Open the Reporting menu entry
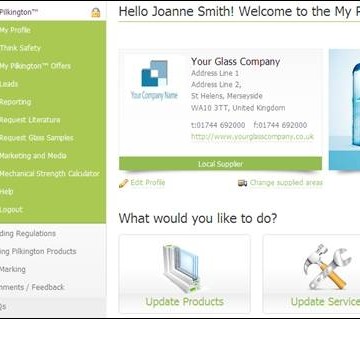 coord(15,102)
